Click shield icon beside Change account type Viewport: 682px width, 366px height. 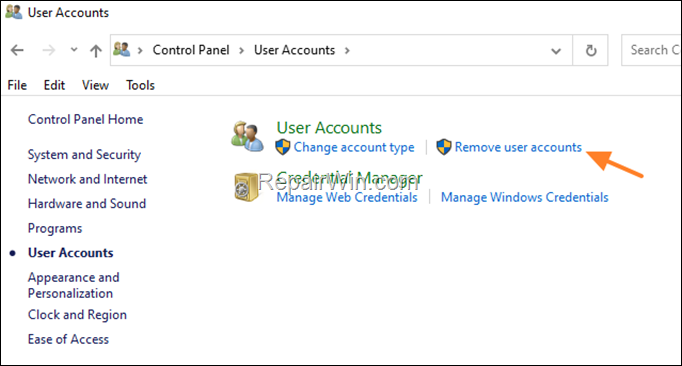[x=283, y=147]
